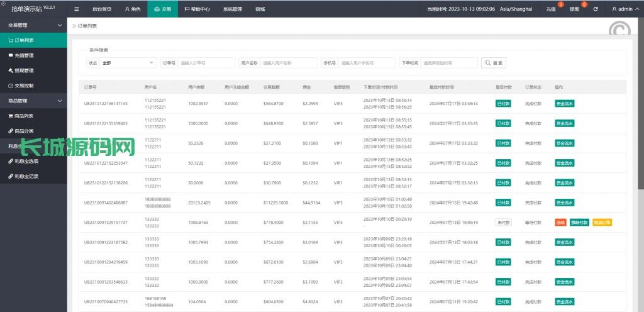Click the 提现 notification badge item

pos(575,9)
